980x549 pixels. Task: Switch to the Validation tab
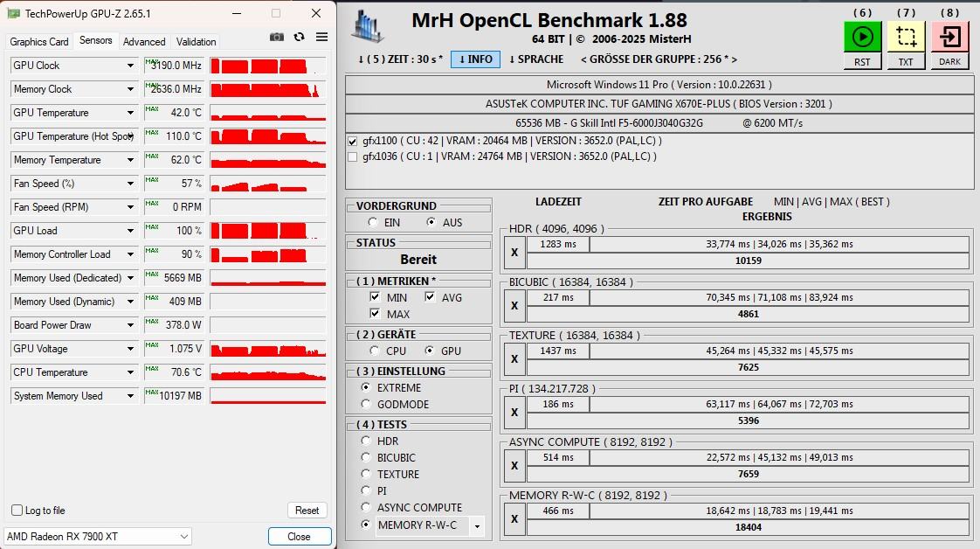click(197, 42)
